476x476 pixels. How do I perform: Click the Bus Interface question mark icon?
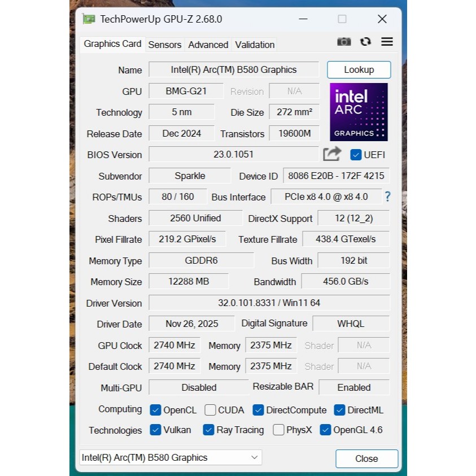[387, 196]
